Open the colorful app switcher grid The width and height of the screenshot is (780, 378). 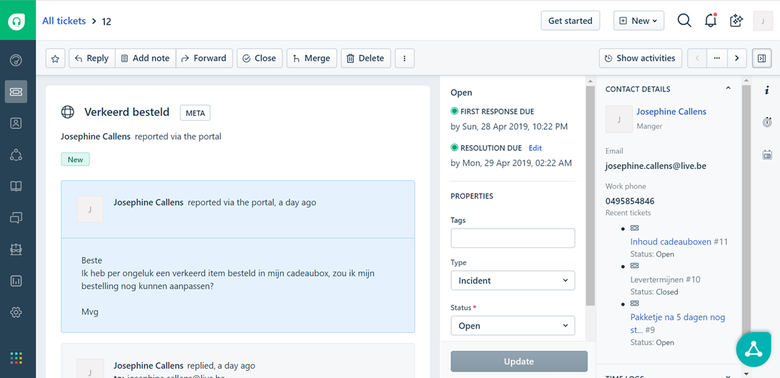(16, 358)
